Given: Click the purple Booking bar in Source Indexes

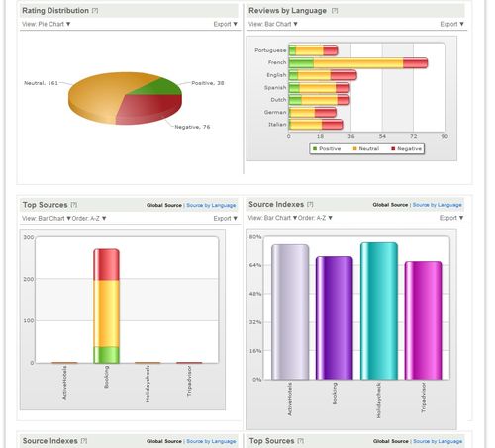Looking at the screenshot, I should (335, 318).
